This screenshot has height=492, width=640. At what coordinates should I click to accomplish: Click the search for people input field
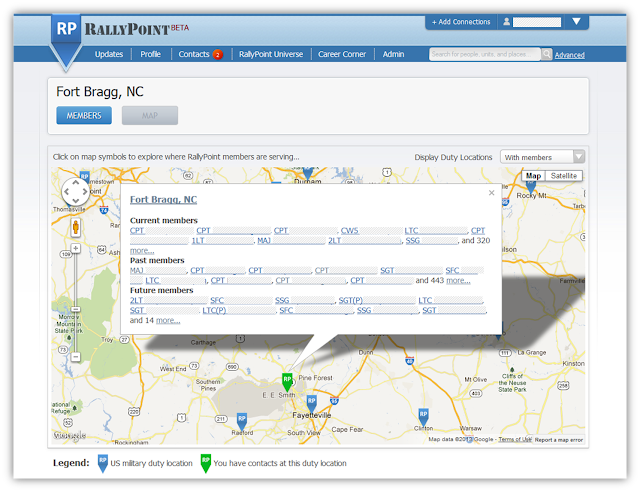(x=485, y=54)
